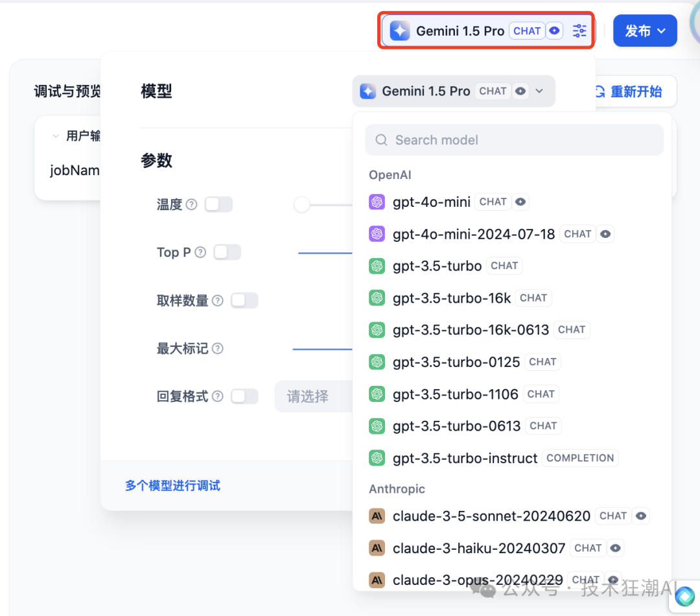700x616 pixels.
Task: Click Anthropic icon beside claude-3-5-sonnet-20240620
Action: [x=377, y=516]
